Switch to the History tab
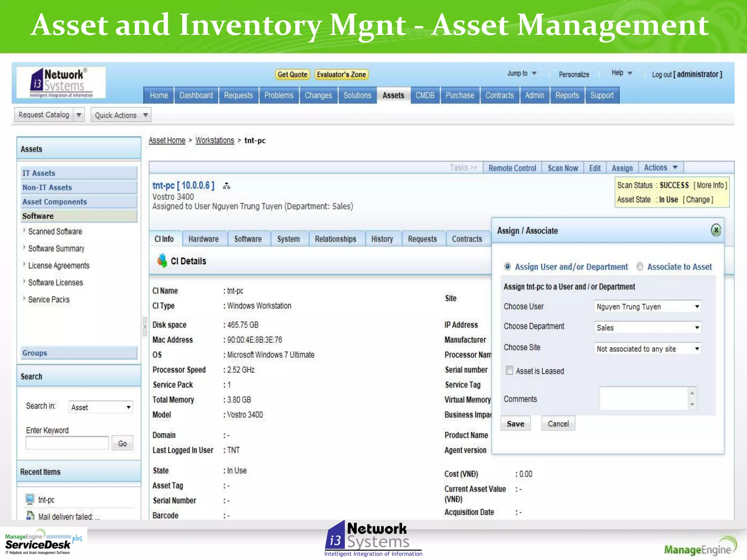The image size is (747, 560). tap(382, 239)
